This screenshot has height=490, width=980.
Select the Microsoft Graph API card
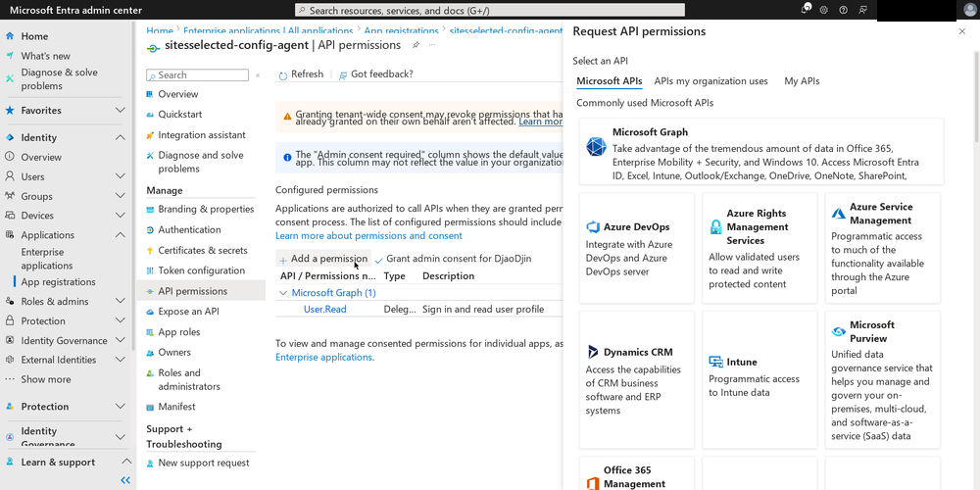click(x=761, y=151)
